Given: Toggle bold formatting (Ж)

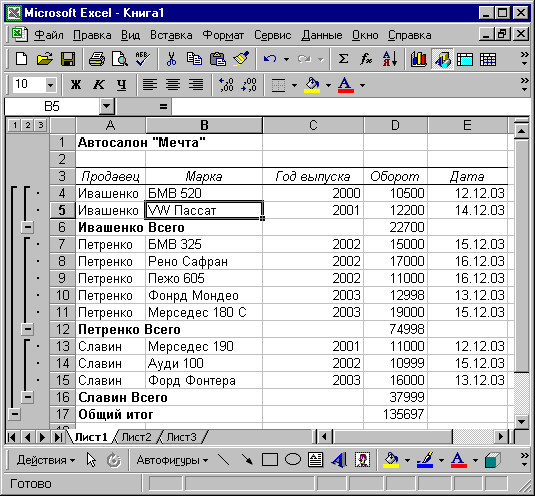Looking at the screenshot, I should point(76,85).
